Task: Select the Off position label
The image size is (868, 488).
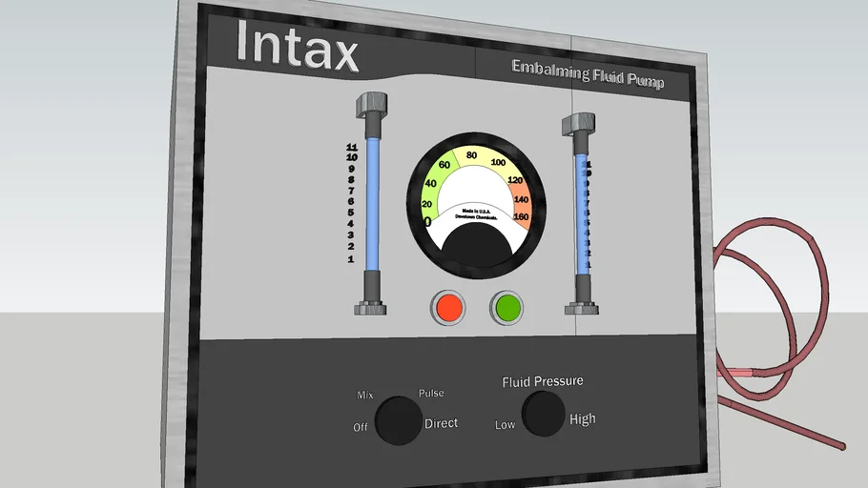Action: point(361,427)
